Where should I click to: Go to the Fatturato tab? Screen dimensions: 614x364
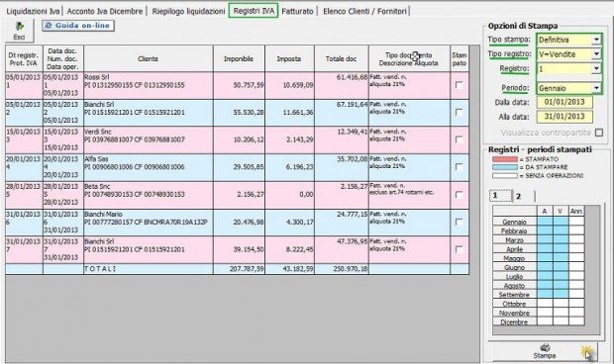point(297,11)
